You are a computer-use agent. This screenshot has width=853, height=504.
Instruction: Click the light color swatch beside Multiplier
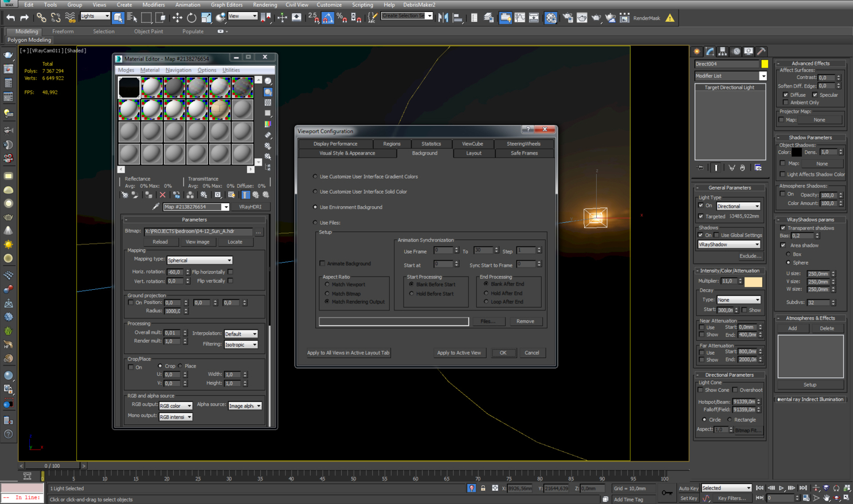(x=753, y=281)
